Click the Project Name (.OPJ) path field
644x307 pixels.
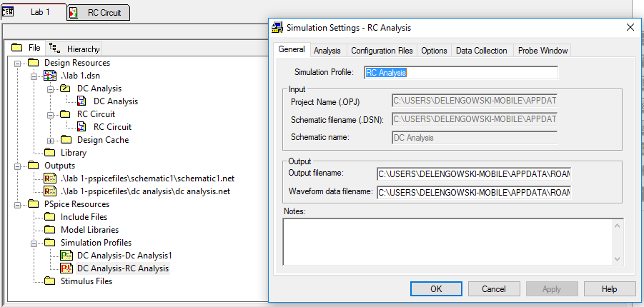[475, 101]
